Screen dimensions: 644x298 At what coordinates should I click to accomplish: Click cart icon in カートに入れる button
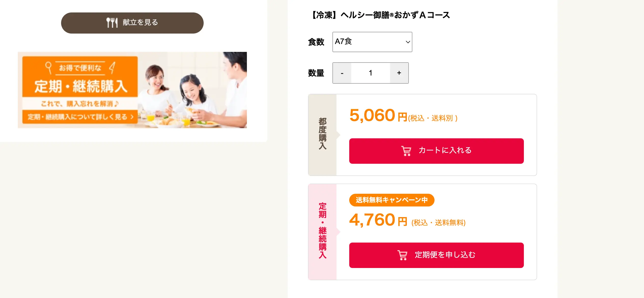406,151
